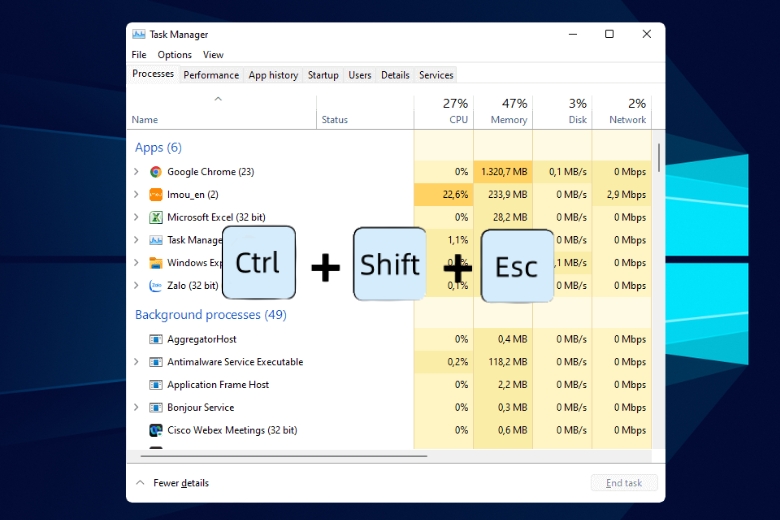The height and width of the screenshot is (520, 780).
Task: Switch to the Users tab
Action: pyautogui.click(x=360, y=75)
